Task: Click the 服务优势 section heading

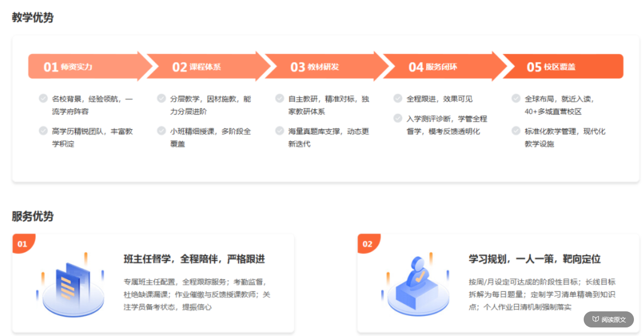Action: point(33,216)
